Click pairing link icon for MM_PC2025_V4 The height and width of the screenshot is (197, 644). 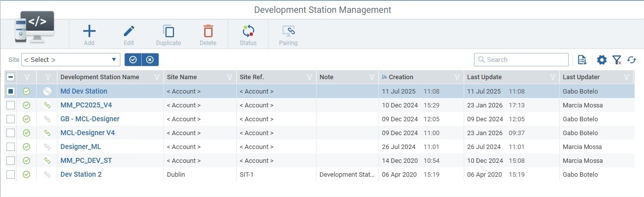coord(47,105)
